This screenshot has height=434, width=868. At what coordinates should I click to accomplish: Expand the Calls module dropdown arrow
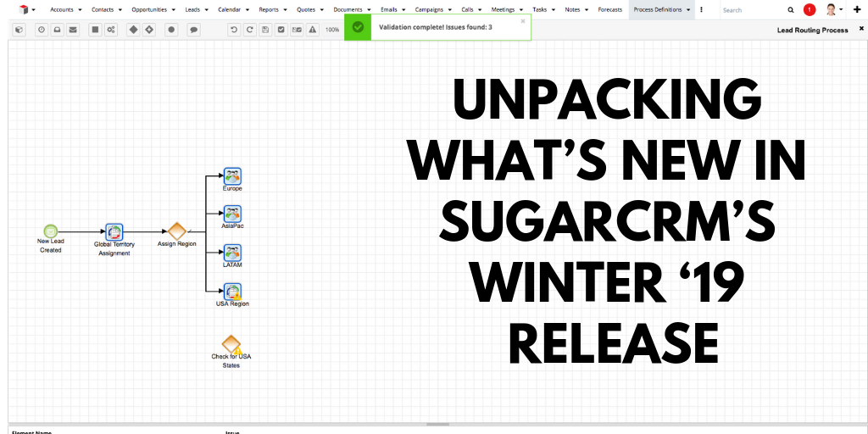pos(480,10)
